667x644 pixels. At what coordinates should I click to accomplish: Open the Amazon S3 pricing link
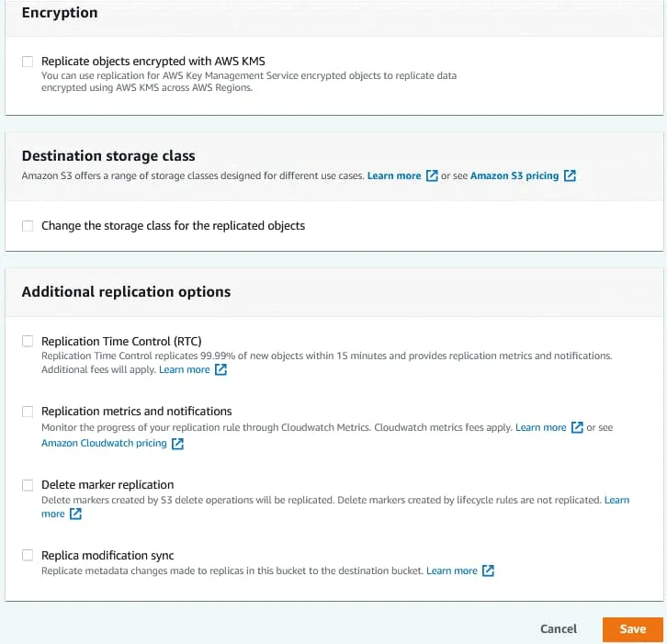coord(514,175)
